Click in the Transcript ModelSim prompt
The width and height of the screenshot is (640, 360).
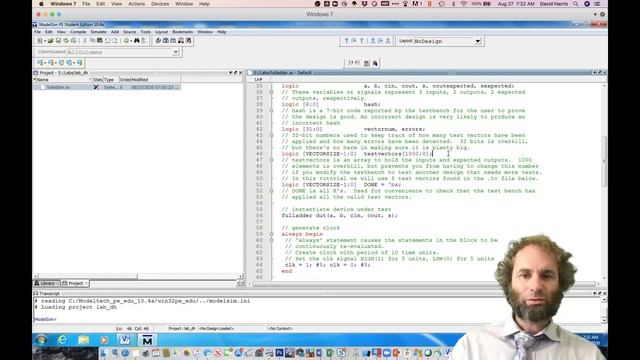(x=45, y=319)
